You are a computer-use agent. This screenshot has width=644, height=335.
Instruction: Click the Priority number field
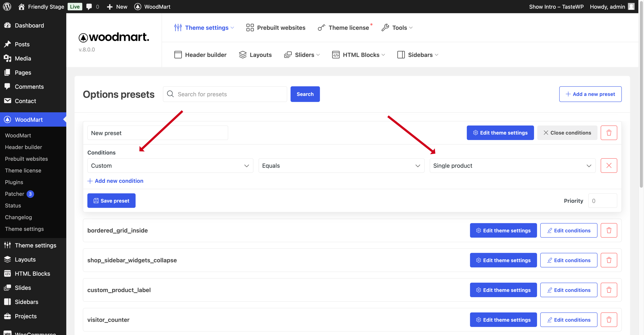602,201
